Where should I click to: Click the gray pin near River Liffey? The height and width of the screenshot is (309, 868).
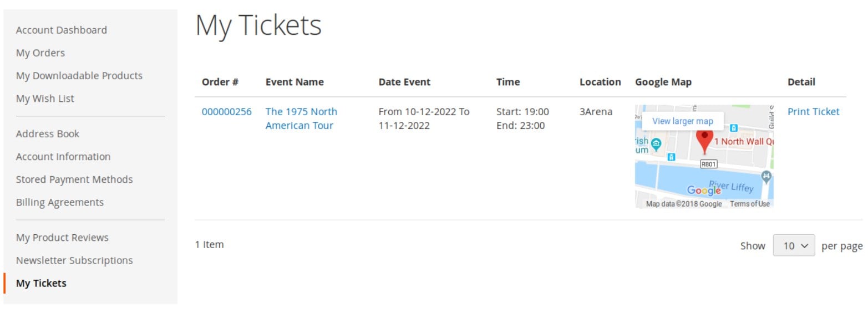pos(767,177)
